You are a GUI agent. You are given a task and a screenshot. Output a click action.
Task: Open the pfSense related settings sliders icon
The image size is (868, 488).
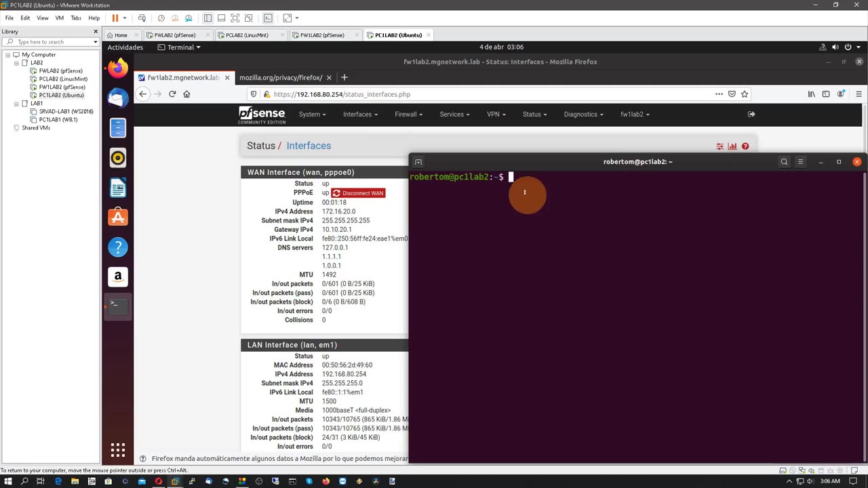tap(720, 146)
